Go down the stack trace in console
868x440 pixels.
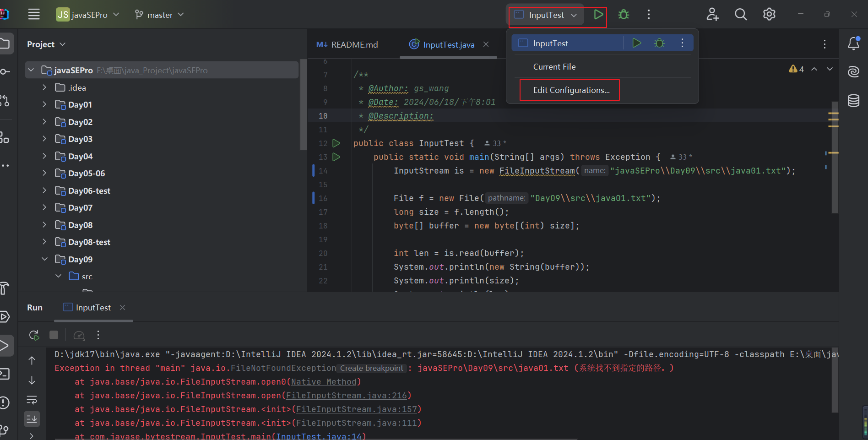pos(32,380)
